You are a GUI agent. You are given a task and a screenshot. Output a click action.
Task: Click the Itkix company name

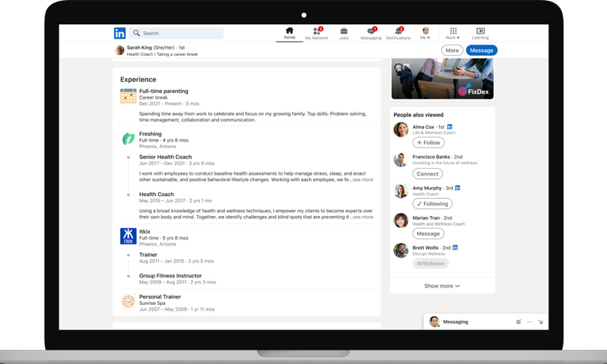[144, 231]
